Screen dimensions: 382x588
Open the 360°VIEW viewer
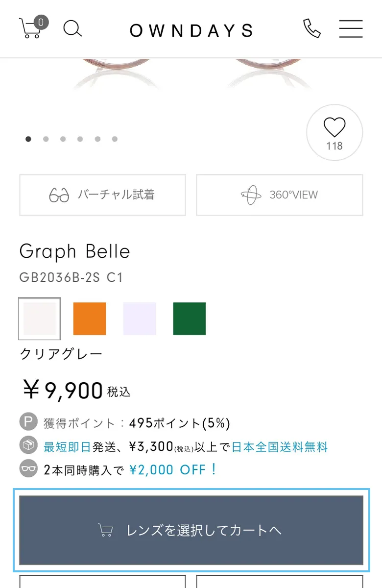pos(279,195)
